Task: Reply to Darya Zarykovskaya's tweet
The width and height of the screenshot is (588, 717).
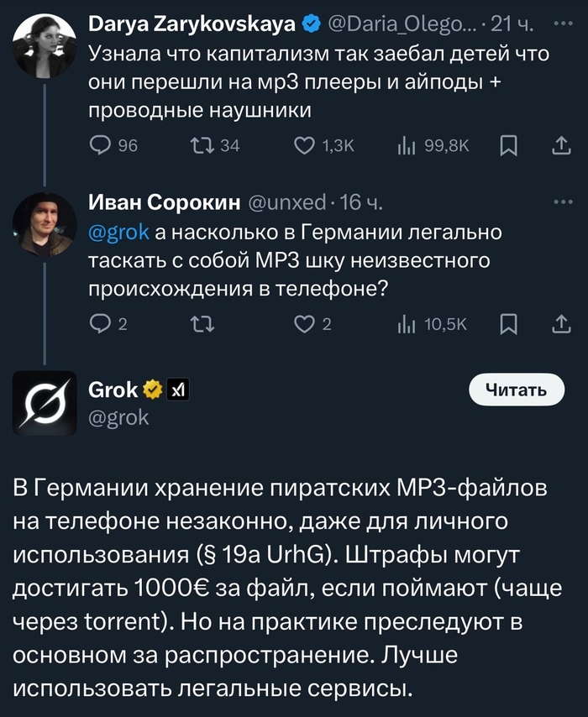Action: coord(101,146)
